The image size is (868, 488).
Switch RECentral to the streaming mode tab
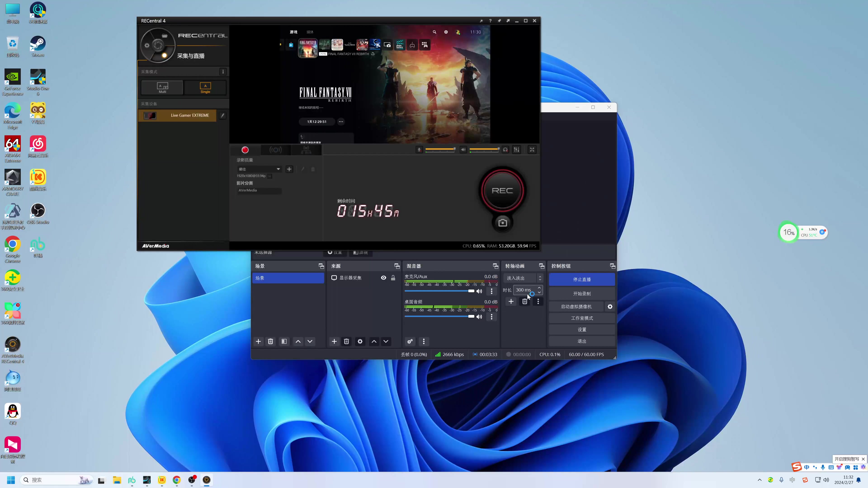click(275, 150)
